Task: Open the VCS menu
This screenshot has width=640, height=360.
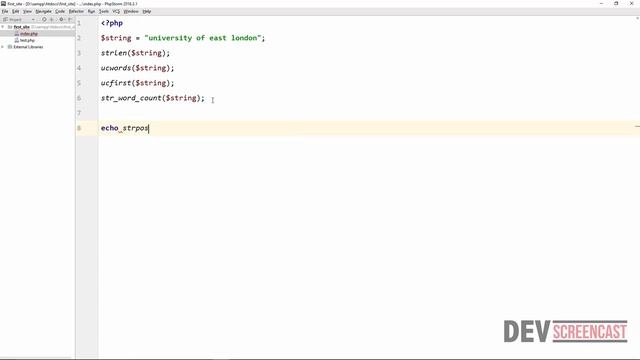Action: coord(116,11)
